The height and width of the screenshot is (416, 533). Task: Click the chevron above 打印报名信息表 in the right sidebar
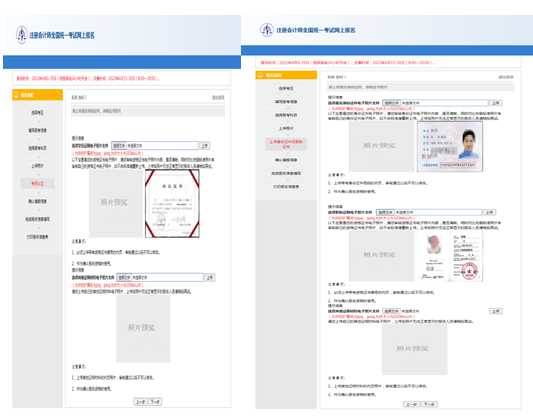click(288, 180)
